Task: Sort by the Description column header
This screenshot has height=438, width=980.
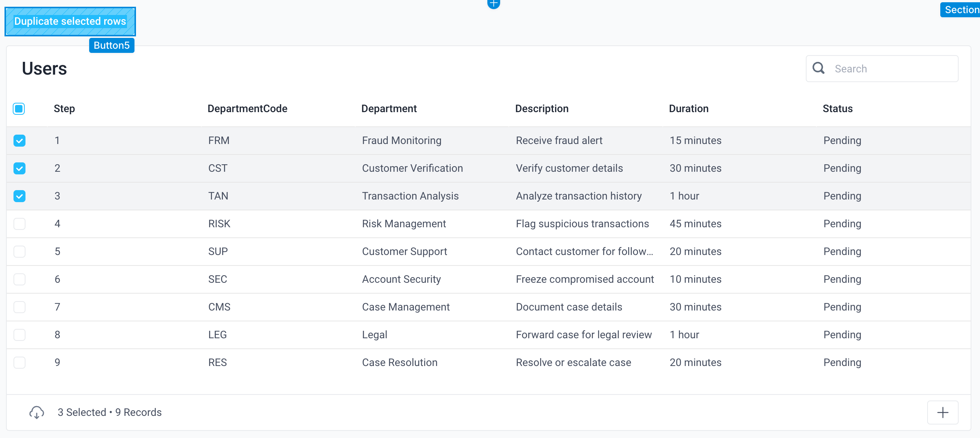Action: coord(542,108)
